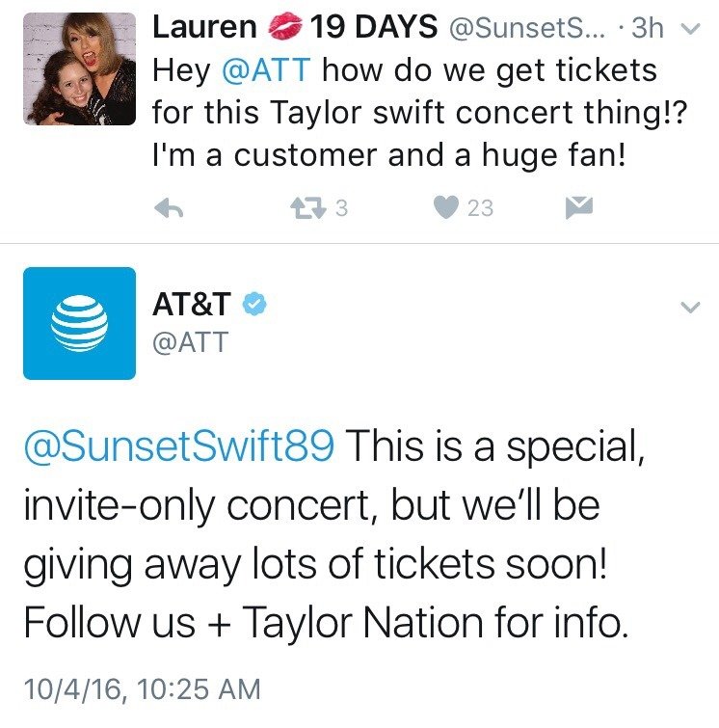Screen dimensions: 719x728
Task: View the 23 likes count
Action: coord(480,207)
